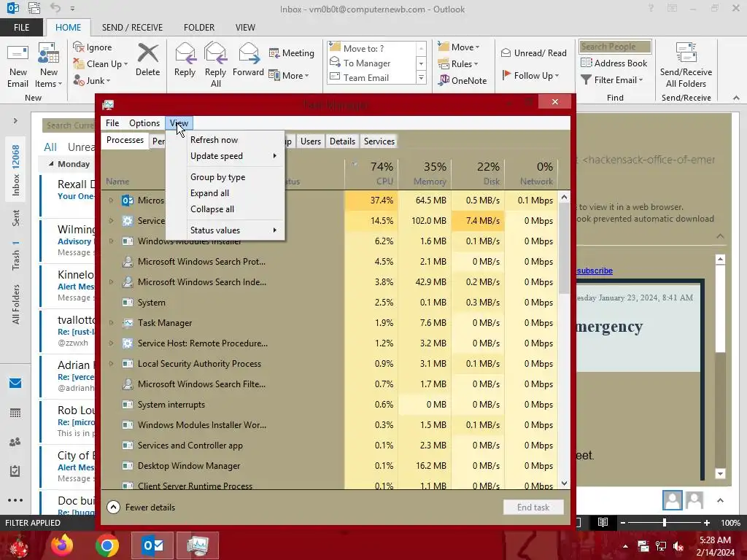Select Group by type
This screenshot has height=560, width=747.
pyautogui.click(x=225, y=177)
